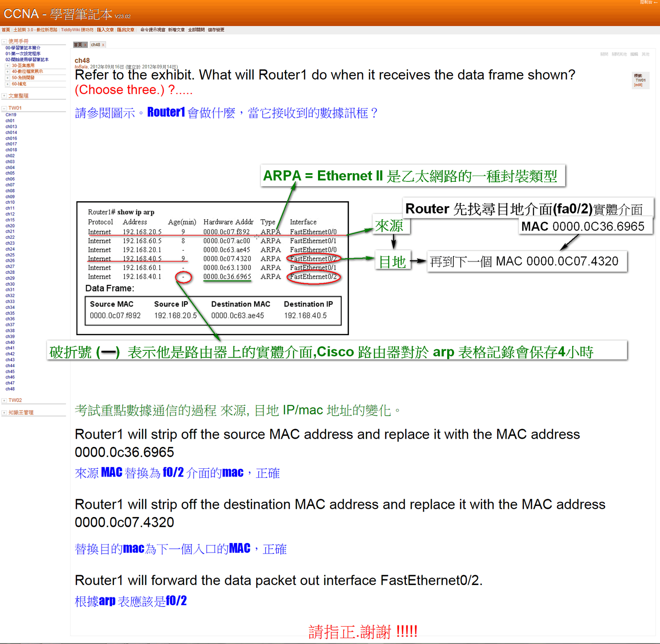Click the CCNA - 學習筆記本 site title
The image size is (660, 644).
pos(58,14)
